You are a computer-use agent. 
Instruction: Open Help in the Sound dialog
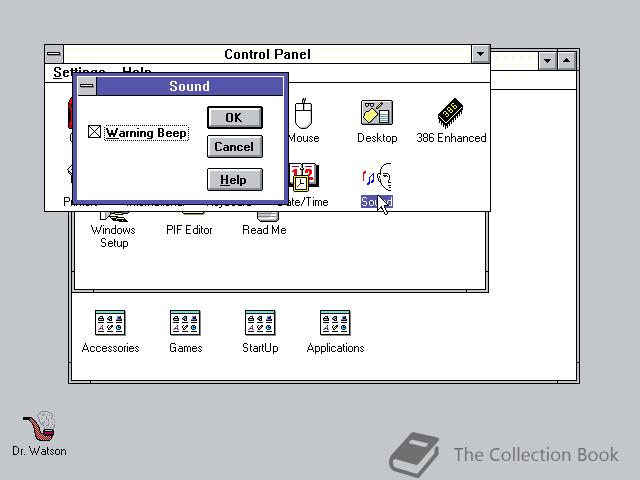235,180
